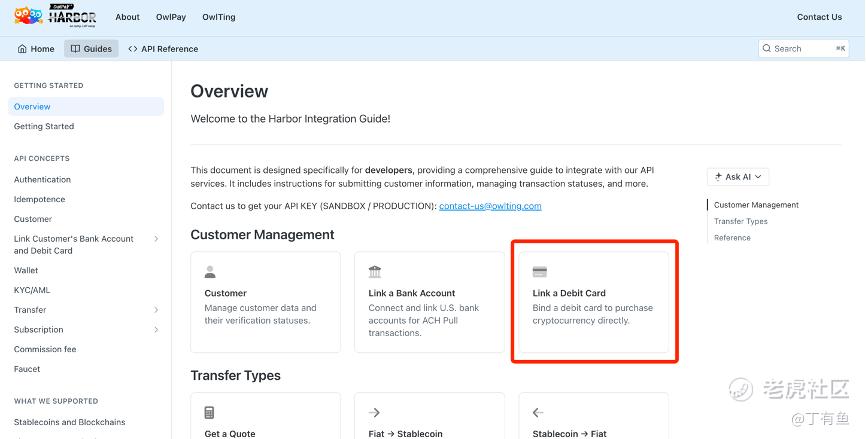Open the OwlPay menu item
Screen dimensions: 866x439
171,17
